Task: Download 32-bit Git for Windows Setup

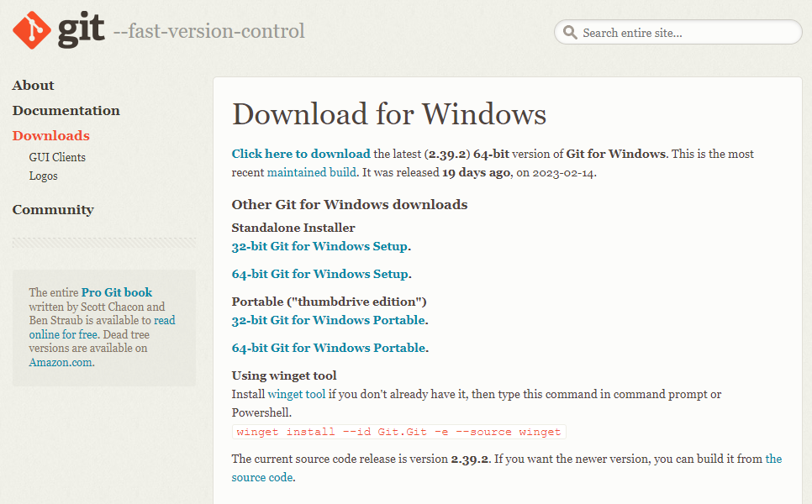Action: tap(319, 246)
